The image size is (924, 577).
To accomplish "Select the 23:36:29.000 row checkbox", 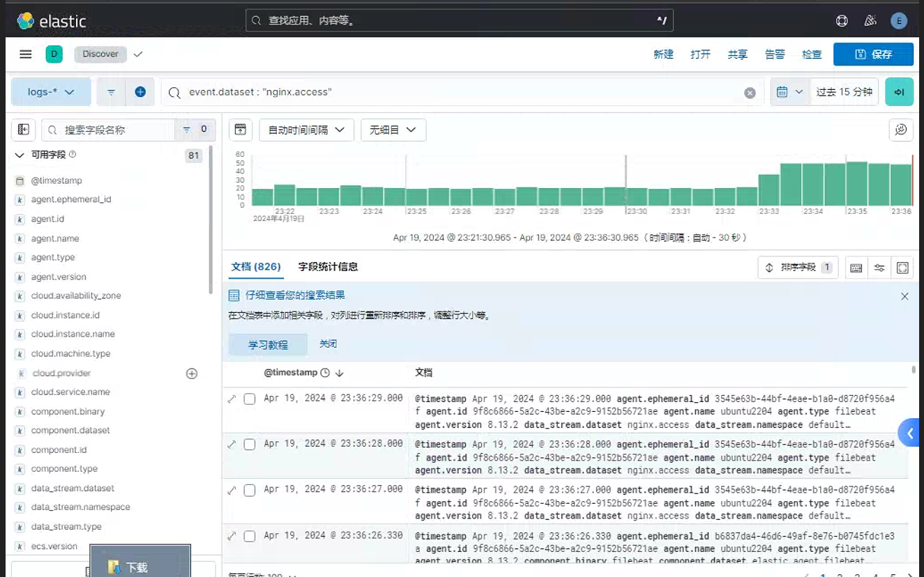I will [250, 399].
